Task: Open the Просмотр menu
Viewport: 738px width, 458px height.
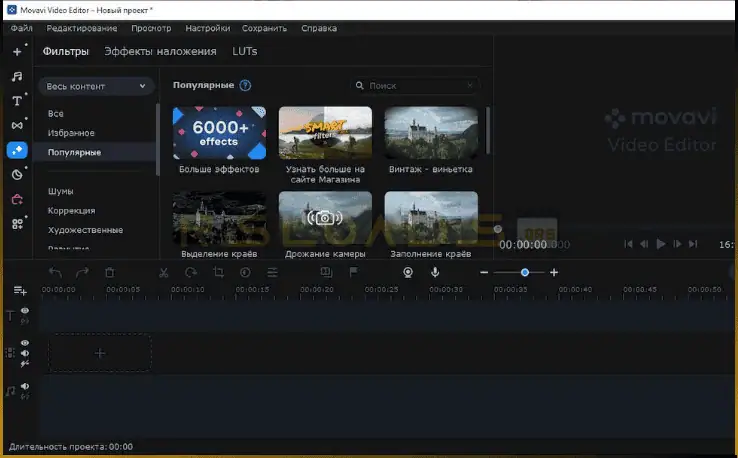Action: pyautogui.click(x=151, y=28)
